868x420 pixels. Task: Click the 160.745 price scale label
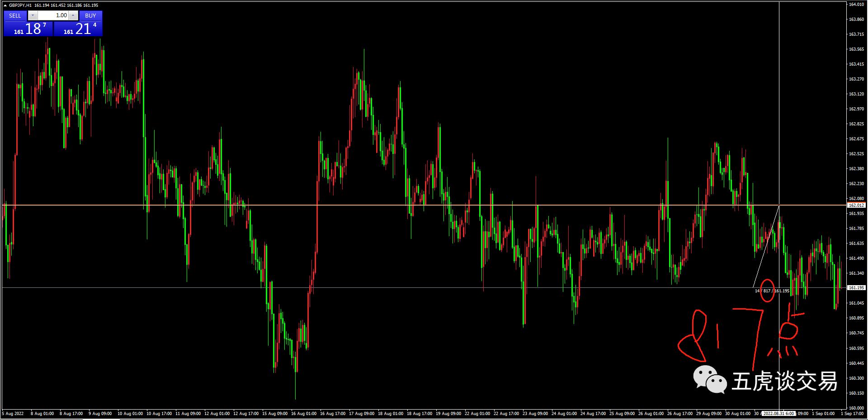coord(856,333)
